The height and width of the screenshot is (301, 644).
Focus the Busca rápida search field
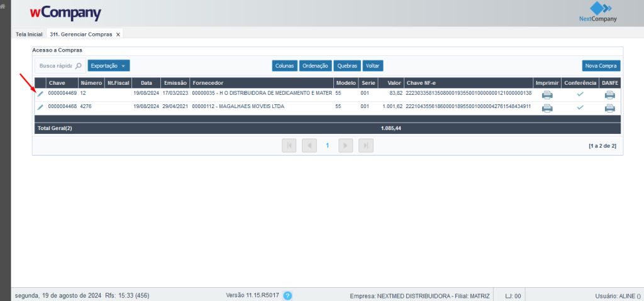tap(55, 65)
